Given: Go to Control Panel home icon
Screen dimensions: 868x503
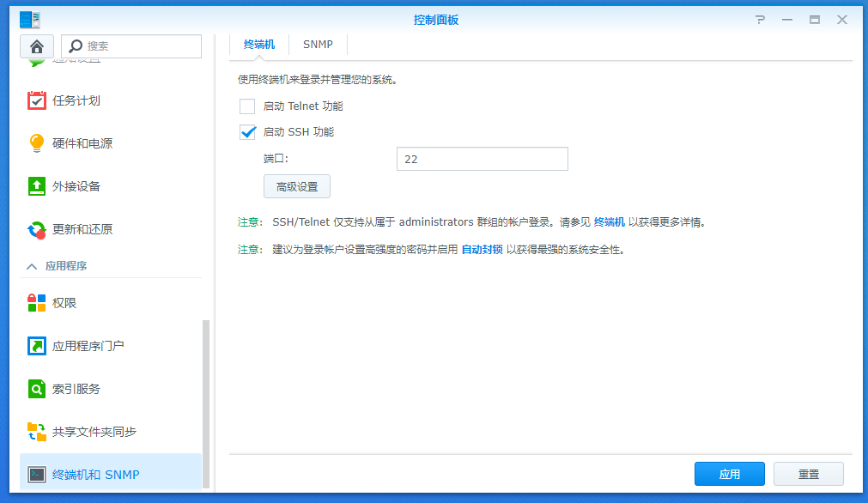Looking at the screenshot, I should point(37,46).
